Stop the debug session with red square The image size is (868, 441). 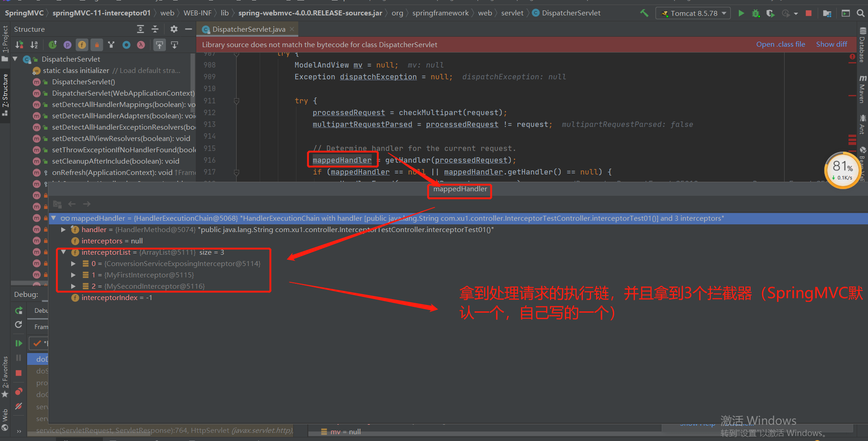(19, 373)
